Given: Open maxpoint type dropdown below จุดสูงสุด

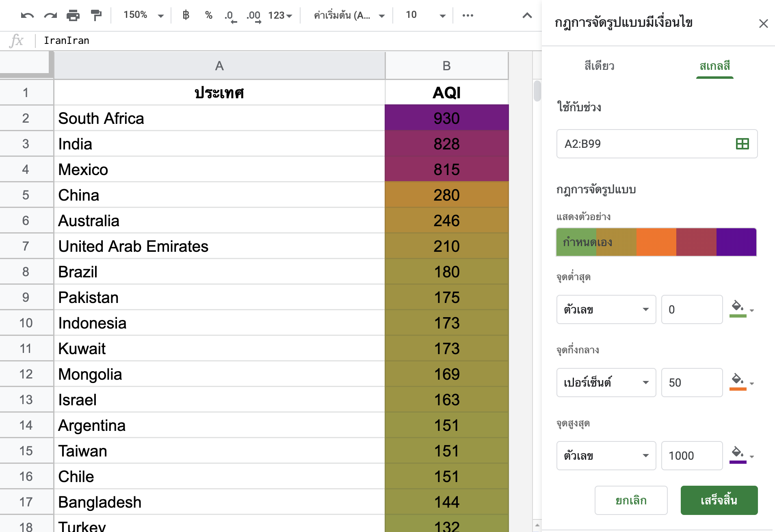Looking at the screenshot, I should point(606,456).
